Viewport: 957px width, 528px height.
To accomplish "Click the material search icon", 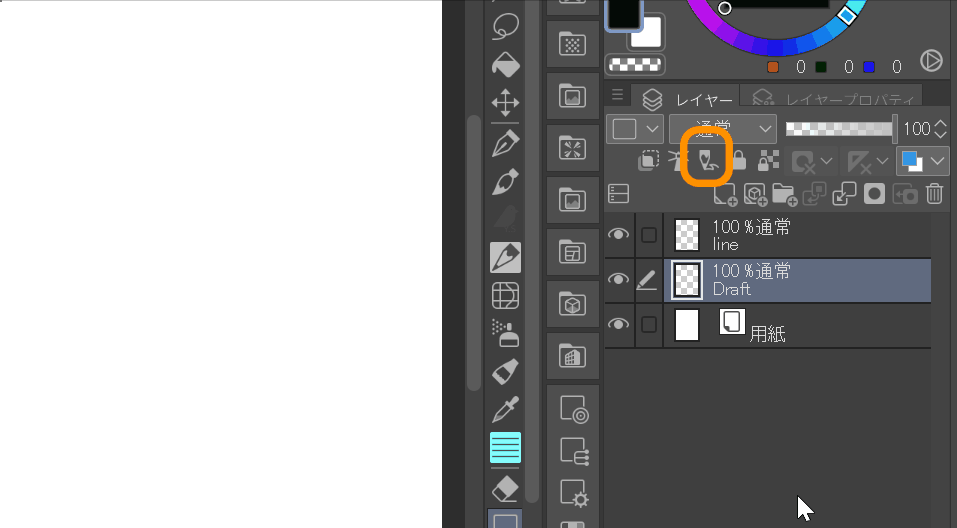I will [x=574, y=409].
